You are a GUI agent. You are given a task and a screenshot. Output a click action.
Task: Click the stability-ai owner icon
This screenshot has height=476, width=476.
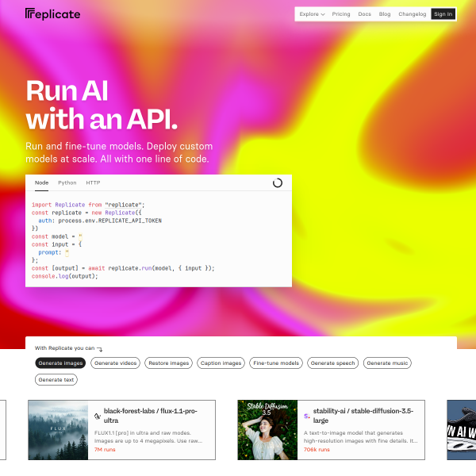click(307, 416)
